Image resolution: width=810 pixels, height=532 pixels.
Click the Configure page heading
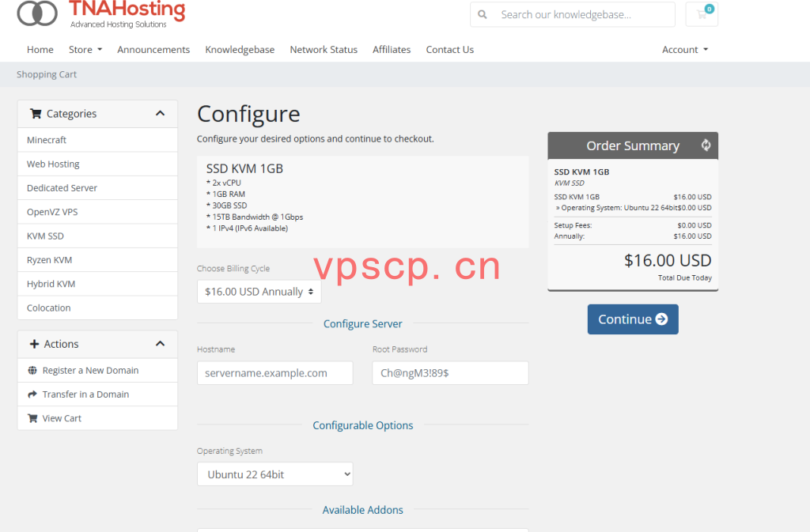(248, 114)
